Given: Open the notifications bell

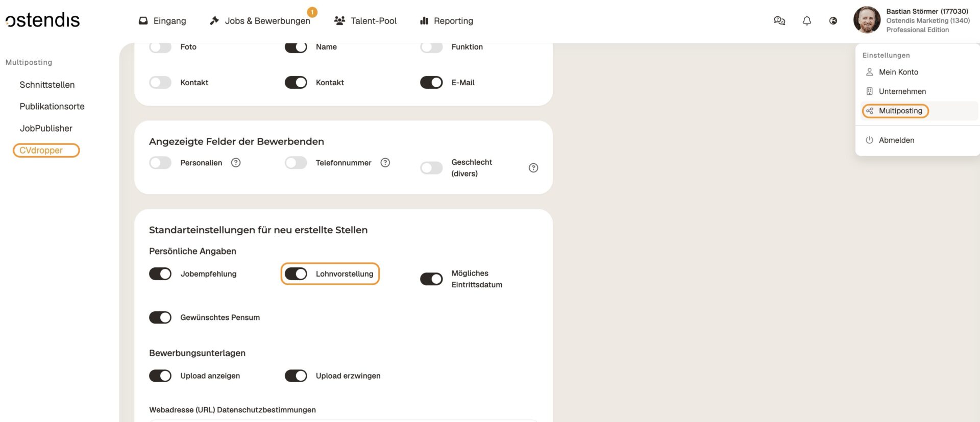Looking at the screenshot, I should tap(806, 21).
